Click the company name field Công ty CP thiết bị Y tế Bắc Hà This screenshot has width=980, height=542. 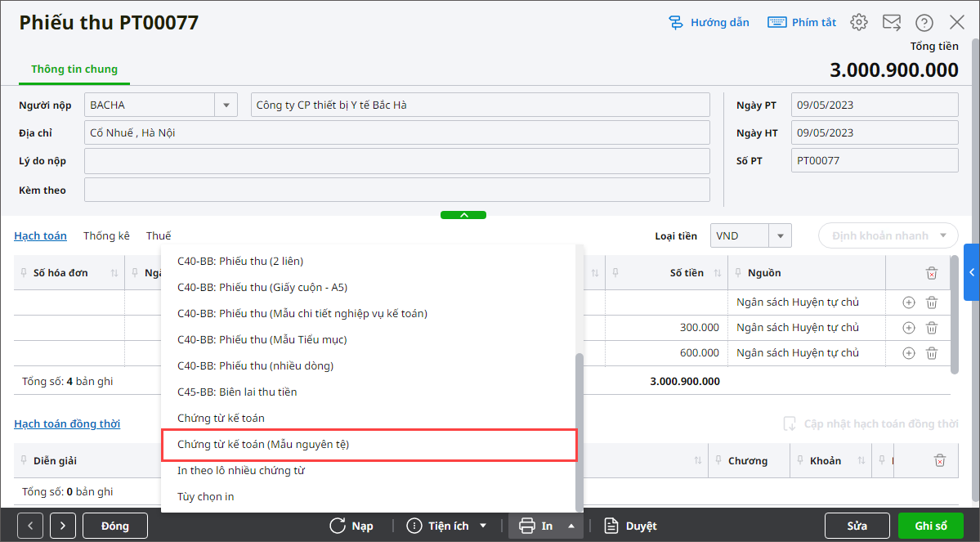coord(480,105)
